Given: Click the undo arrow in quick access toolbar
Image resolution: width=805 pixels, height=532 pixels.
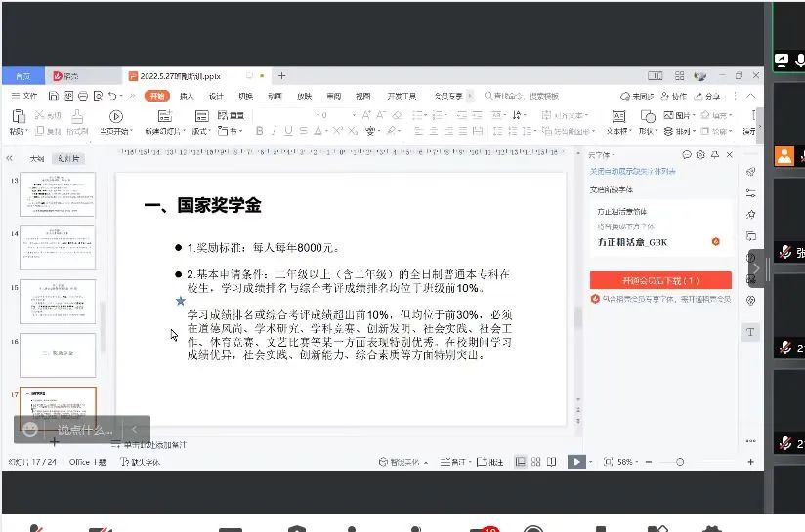Looking at the screenshot, I should pos(113,96).
